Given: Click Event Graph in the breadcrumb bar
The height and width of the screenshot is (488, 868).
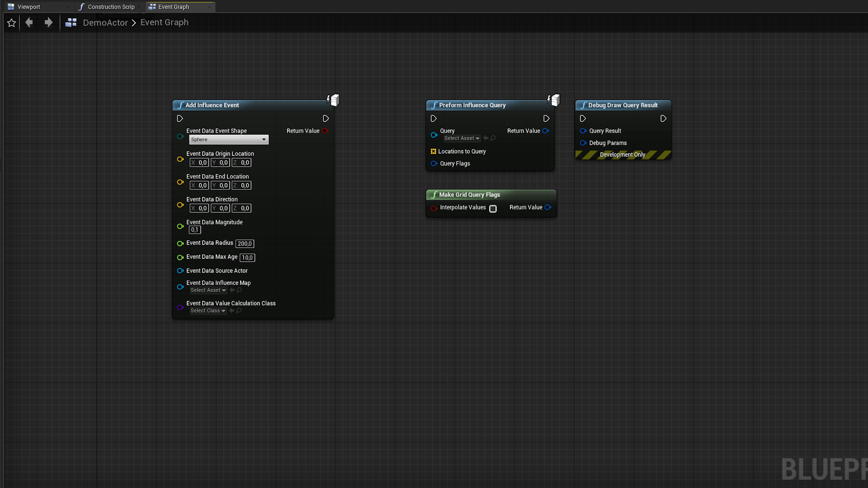Looking at the screenshot, I should click(x=164, y=22).
